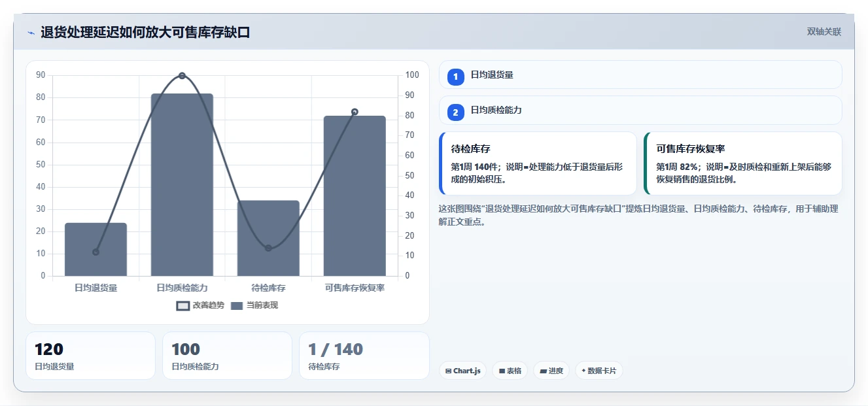Click the 100 日均质检能力 stat card
Screen dimensions: 868x406
pyautogui.click(x=227, y=356)
